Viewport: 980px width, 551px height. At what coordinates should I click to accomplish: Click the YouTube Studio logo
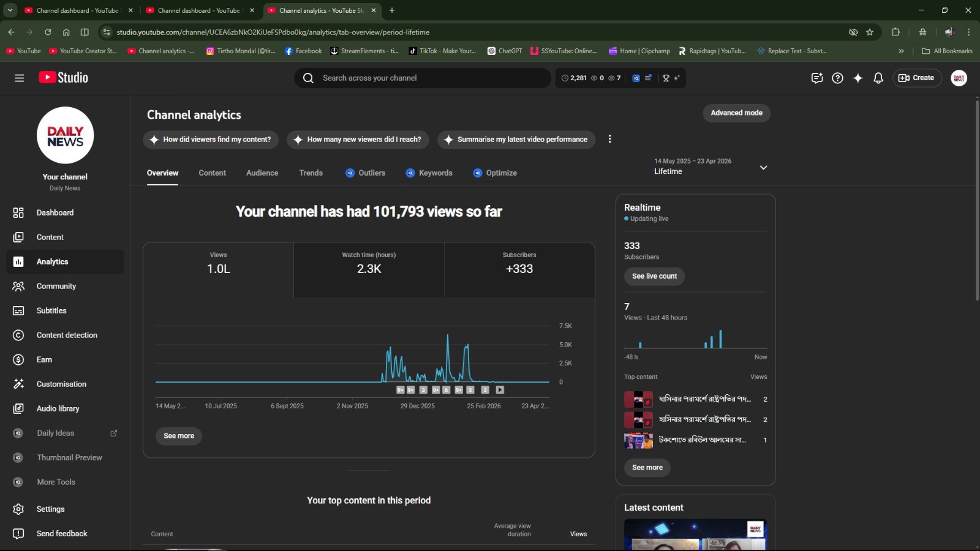point(64,78)
